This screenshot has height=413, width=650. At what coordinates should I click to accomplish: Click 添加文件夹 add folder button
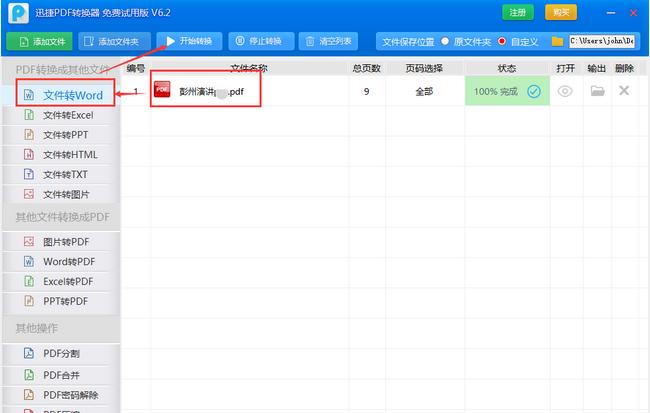click(115, 42)
